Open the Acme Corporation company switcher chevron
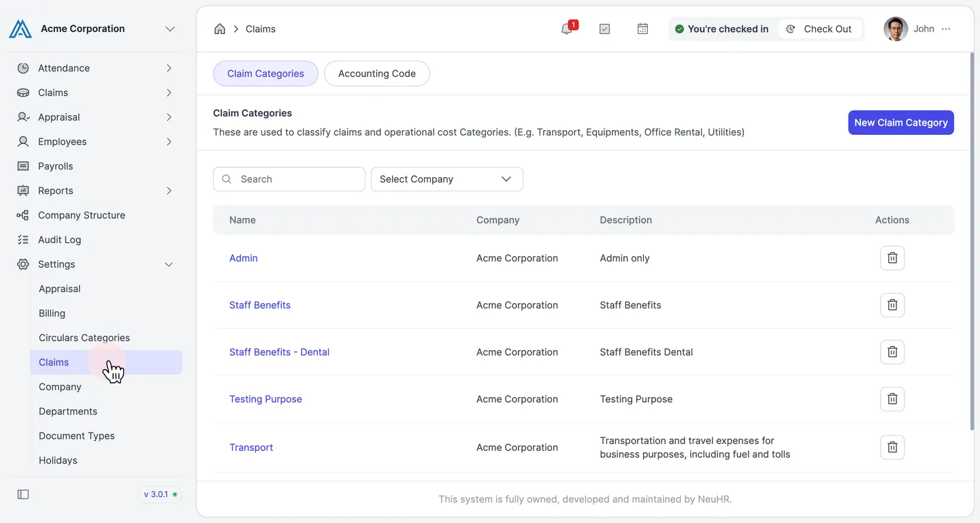Viewport: 980px width, 523px height. coord(170,29)
